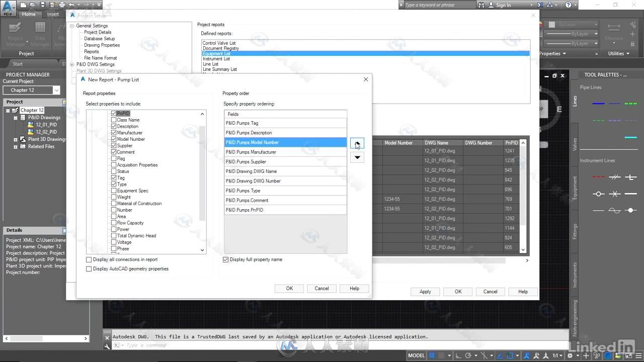The image size is (644, 362).
Task: Click the Measure tool in Utilities panel
Action: pos(614,32)
